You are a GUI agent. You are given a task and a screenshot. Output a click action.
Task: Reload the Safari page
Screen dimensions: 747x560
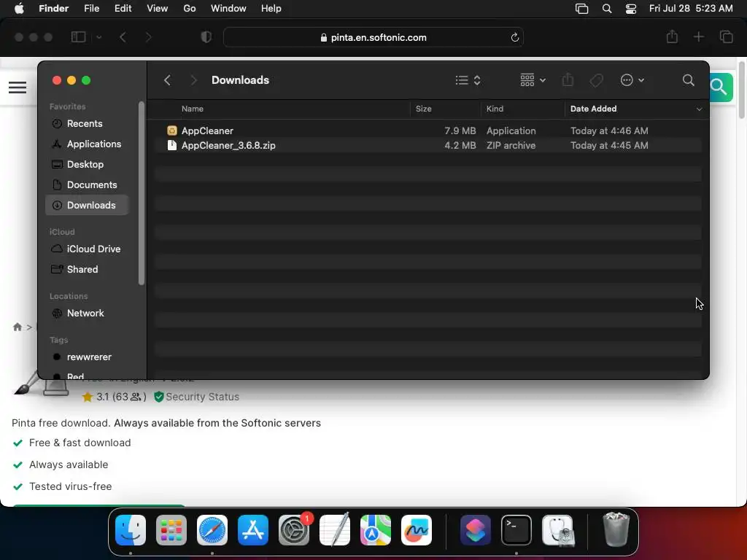coord(514,37)
